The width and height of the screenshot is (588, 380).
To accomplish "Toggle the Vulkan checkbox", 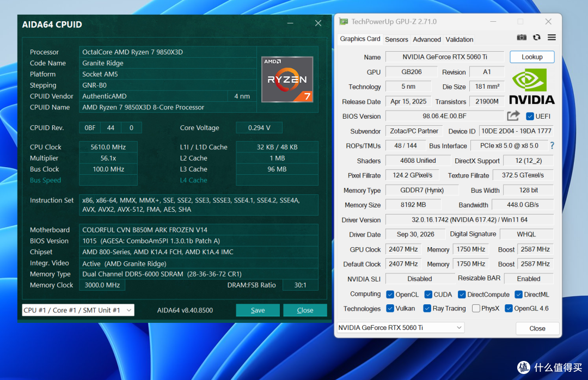I will click(390, 308).
